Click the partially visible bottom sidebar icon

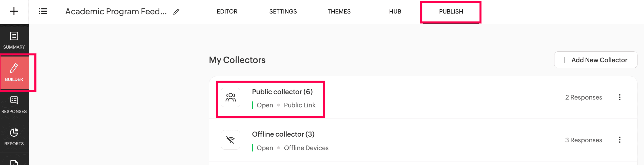pyautogui.click(x=14, y=162)
